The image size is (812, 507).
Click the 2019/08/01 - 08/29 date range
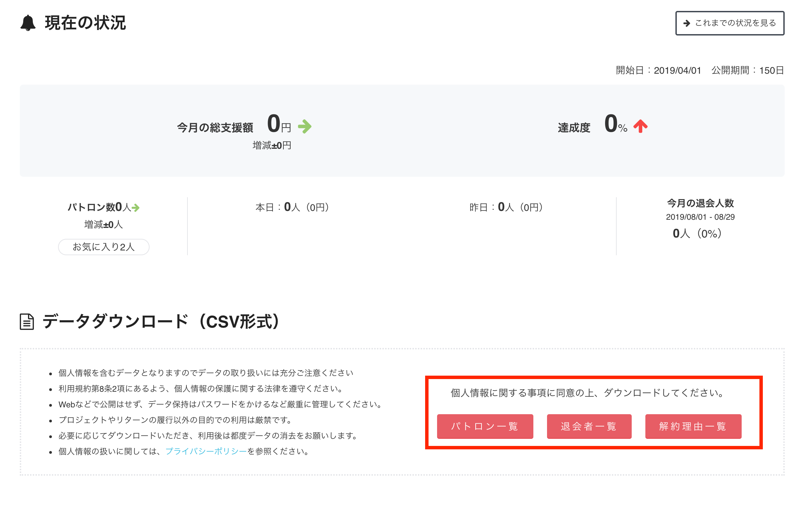coord(700,217)
